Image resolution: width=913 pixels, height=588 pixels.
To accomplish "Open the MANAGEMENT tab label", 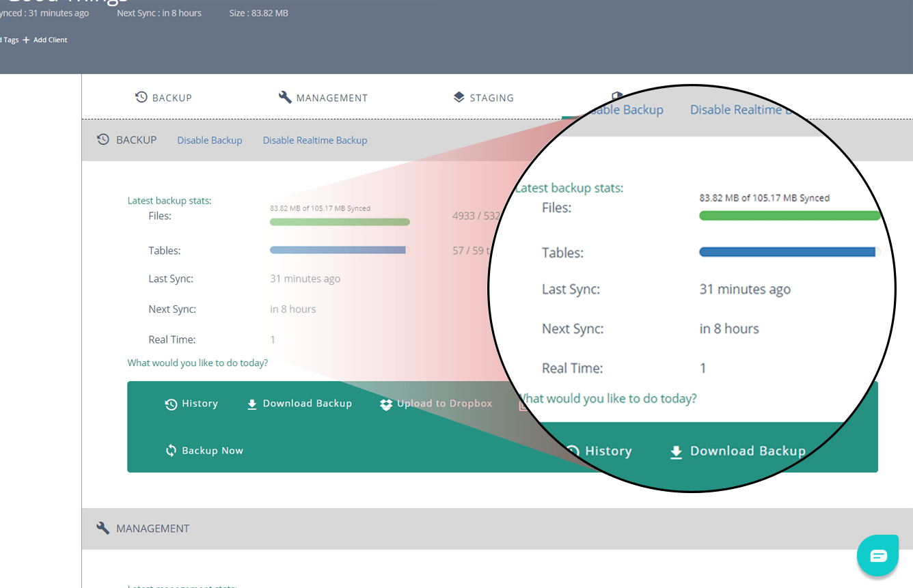I will (331, 98).
